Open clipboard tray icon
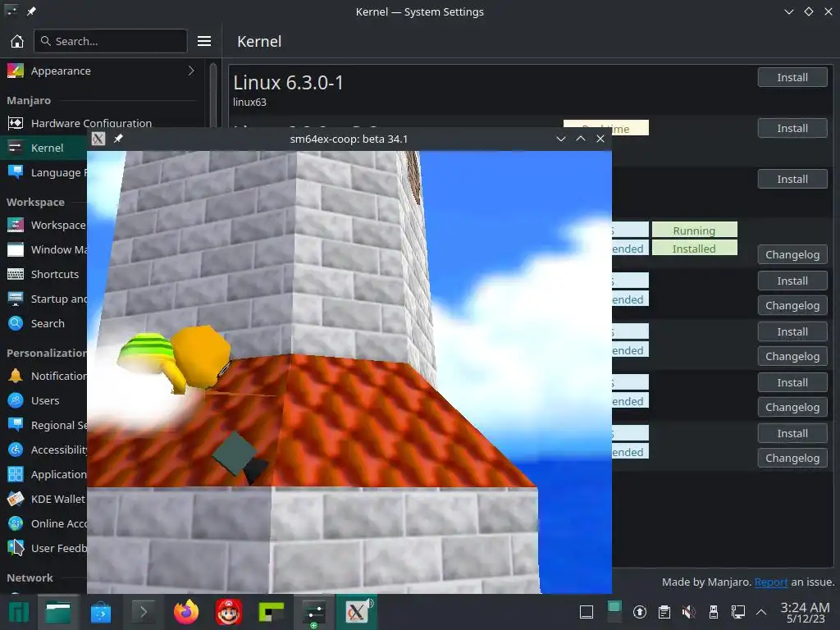The width and height of the screenshot is (840, 630). point(664,612)
